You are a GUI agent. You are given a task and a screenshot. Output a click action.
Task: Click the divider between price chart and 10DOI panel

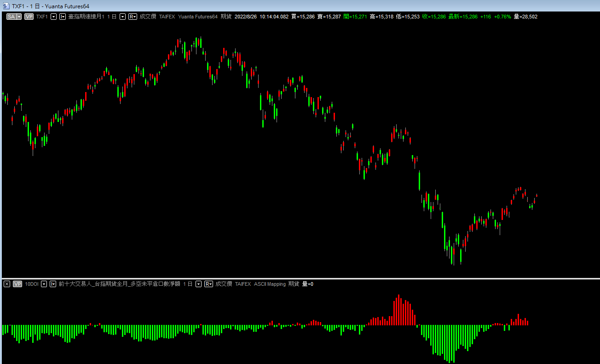[300, 278]
